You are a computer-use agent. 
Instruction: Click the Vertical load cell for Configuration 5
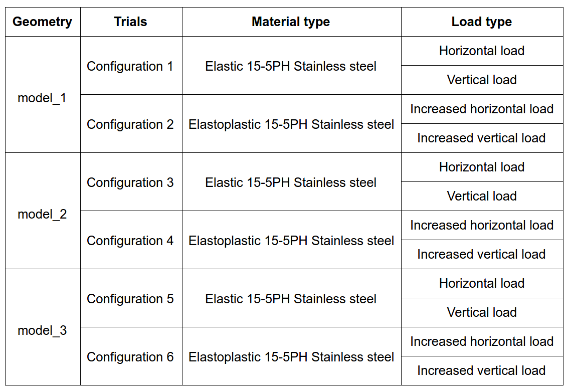tap(482, 313)
